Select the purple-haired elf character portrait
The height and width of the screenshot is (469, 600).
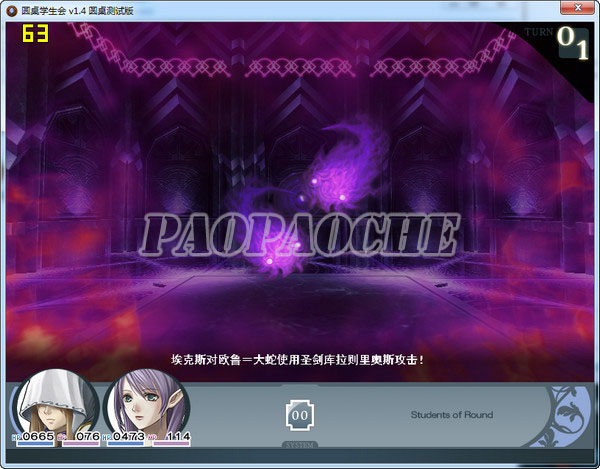147,404
